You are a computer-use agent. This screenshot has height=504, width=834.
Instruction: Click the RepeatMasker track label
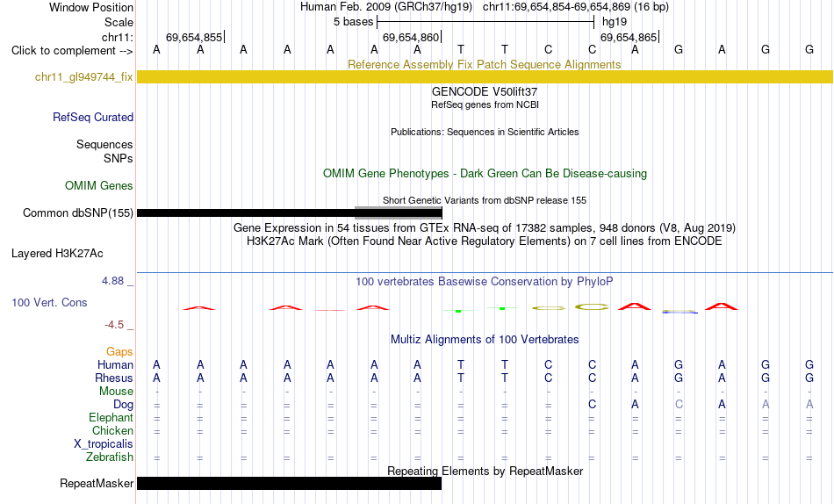(97, 483)
